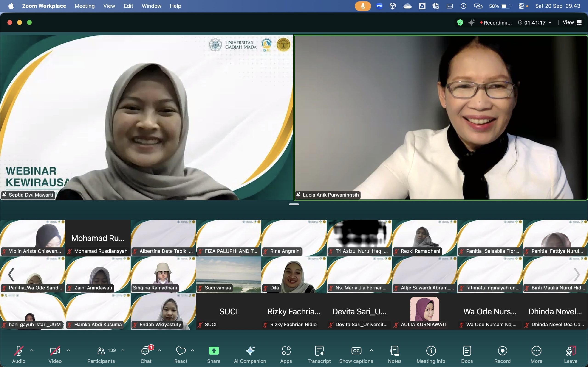This screenshot has height=367, width=588.
Task: Open the Meeting menu in menu bar
Action: 85,6
